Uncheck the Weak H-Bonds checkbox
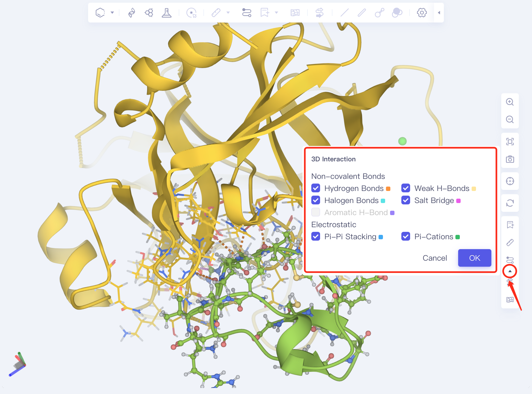This screenshot has width=532, height=394. tap(406, 188)
